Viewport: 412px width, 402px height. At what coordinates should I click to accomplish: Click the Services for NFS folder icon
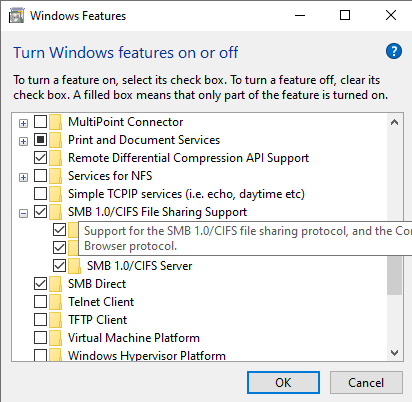pyautogui.click(x=55, y=176)
